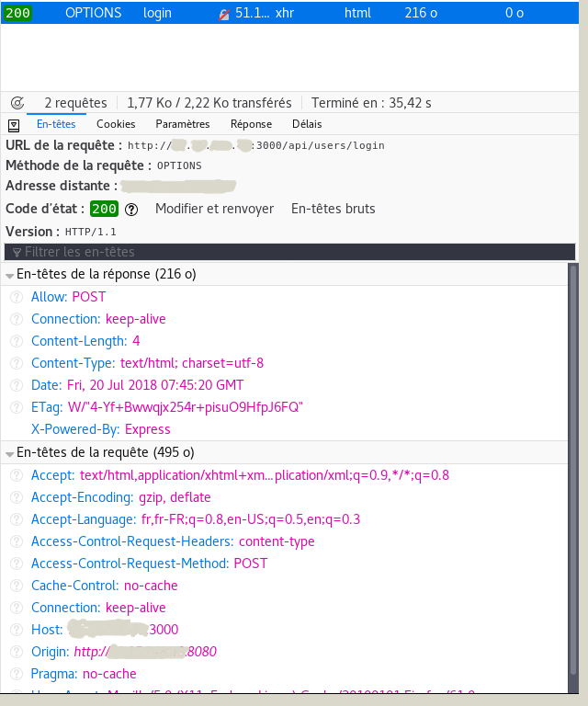Toggle the network details pane icon
The width and height of the screenshot is (588, 706).
pyautogui.click(x=14, y=124)
